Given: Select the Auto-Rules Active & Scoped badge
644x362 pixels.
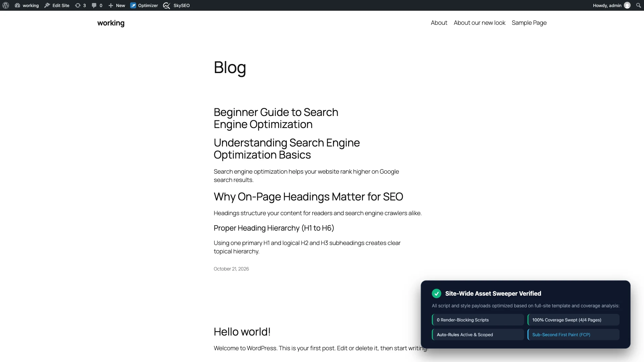Looking at the screenshot, I should [478, 335].
